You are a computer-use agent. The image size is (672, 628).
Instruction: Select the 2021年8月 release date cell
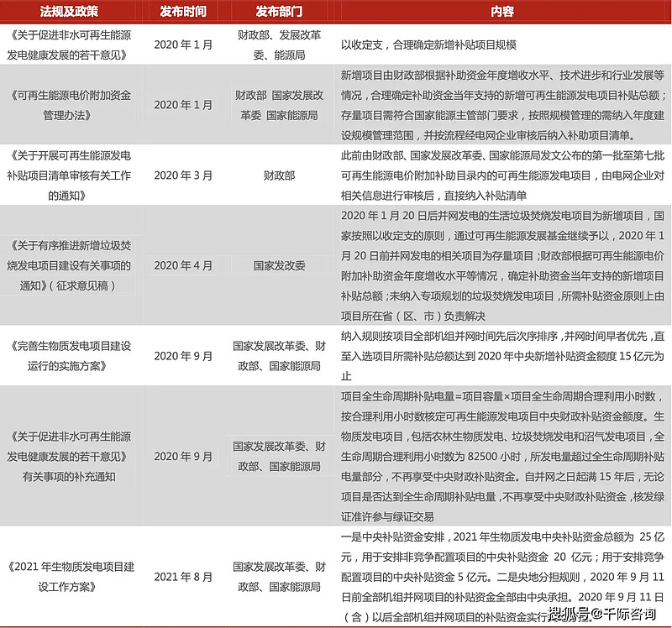tap(184, 577)
